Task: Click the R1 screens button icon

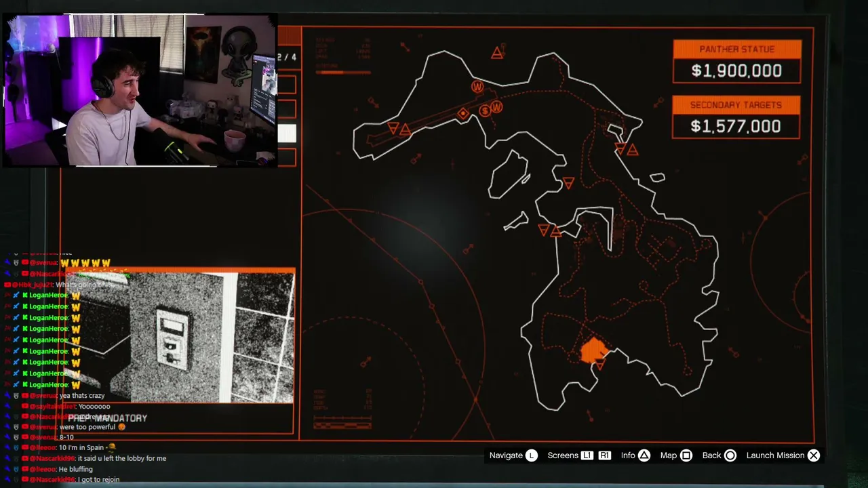Action: tap(604, 455)
